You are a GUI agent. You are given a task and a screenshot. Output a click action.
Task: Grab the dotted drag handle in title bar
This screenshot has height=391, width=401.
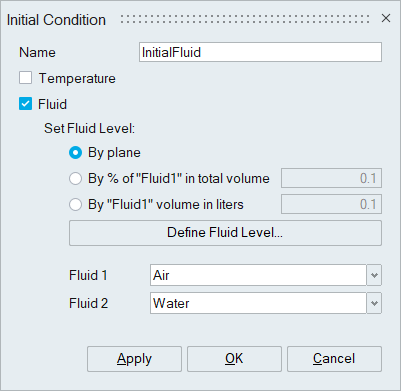[245, 19]
